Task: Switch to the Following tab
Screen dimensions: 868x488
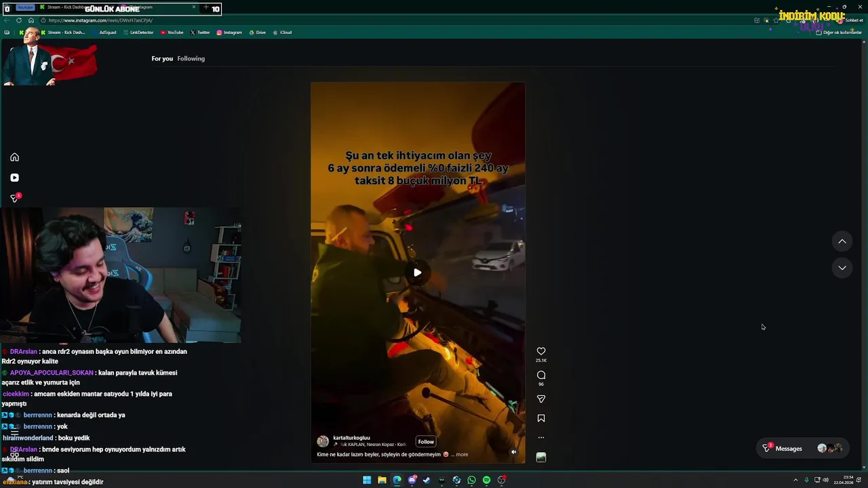Action: coord(191,58)
